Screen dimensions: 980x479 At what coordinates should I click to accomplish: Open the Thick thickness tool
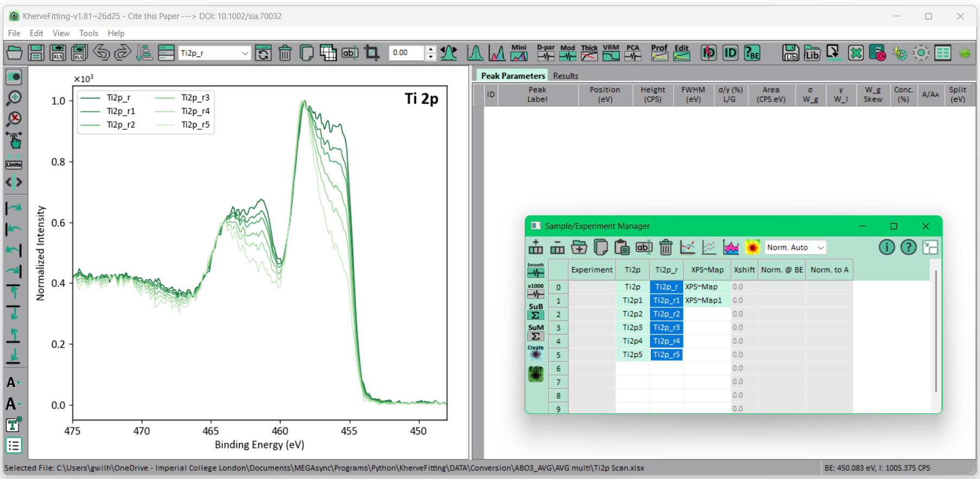point(589,53)
